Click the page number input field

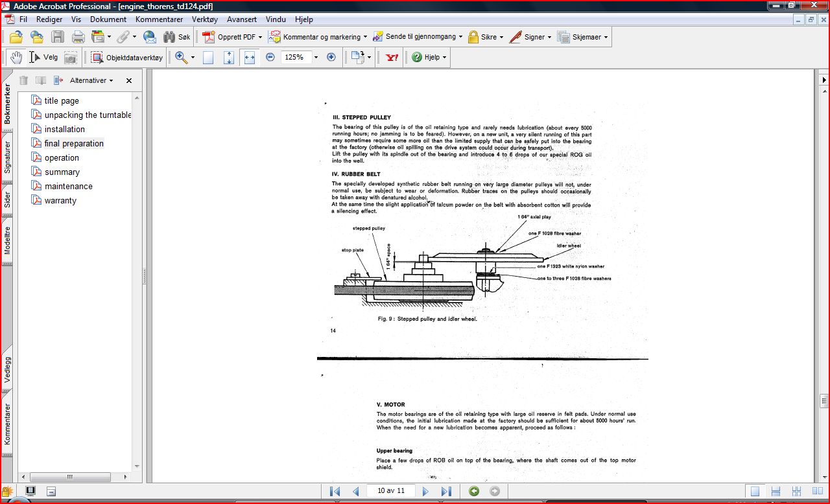click(x=391, y=491)
